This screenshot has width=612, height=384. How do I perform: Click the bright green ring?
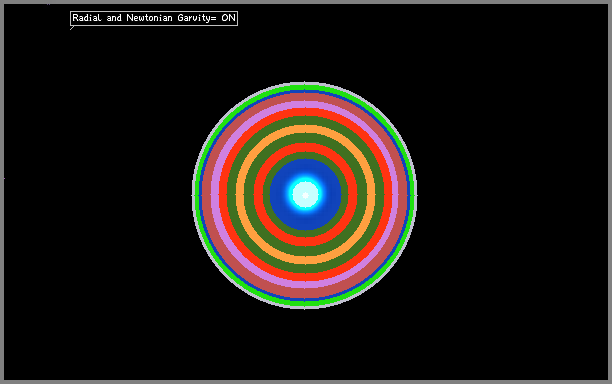(305, 303)
